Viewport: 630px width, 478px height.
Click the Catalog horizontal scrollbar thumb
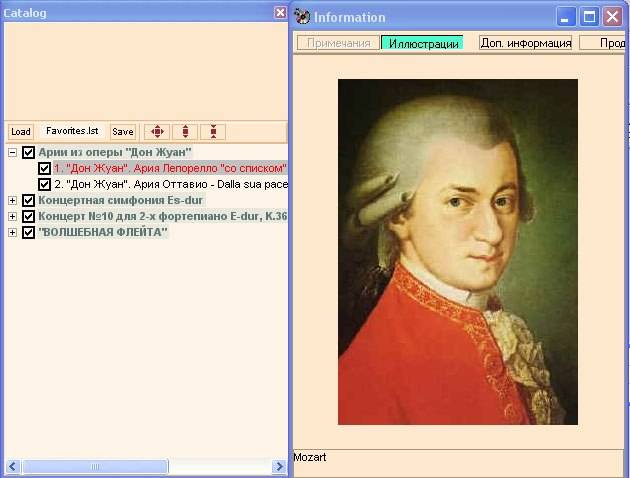[95, 467]
